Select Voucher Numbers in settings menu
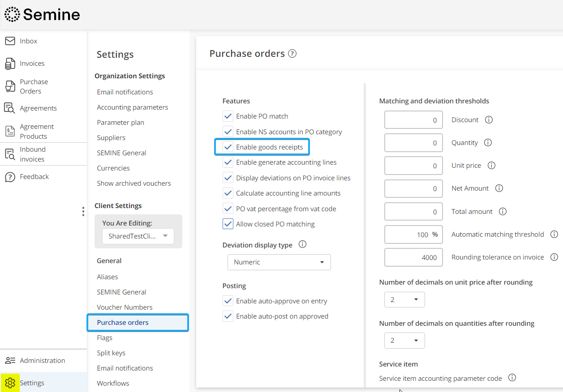The height and width of the screenshot is (392, 563). pyautogui.click(x=125, y=307)
